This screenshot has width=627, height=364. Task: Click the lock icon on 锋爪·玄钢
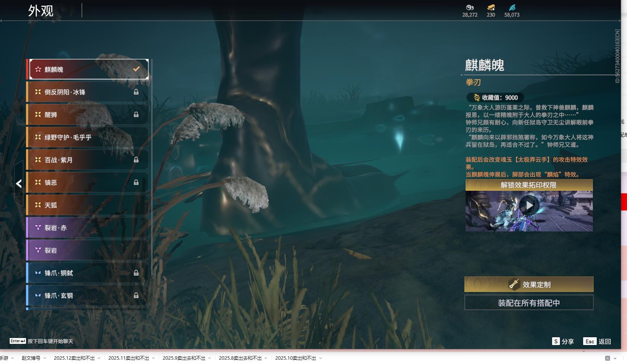point(136,295)
